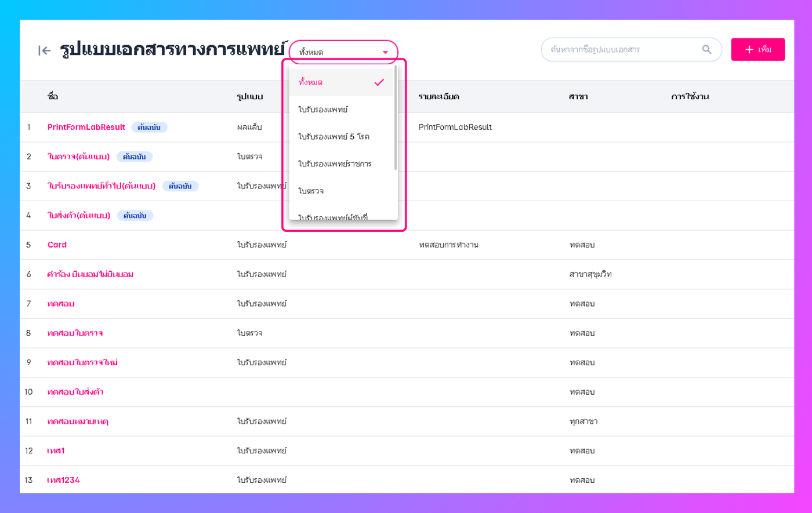Click ทดสอบ branch cell in เทส1234 row

(582, 480)
